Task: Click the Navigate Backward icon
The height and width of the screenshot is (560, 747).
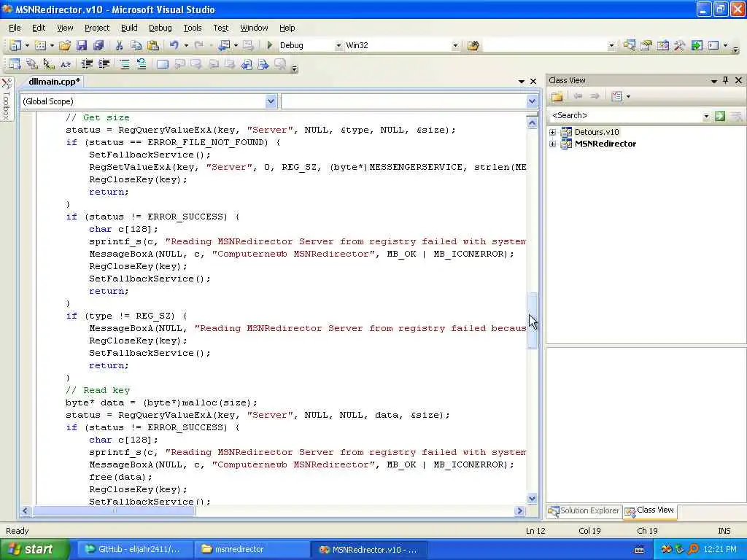Action: click(224, 45)
